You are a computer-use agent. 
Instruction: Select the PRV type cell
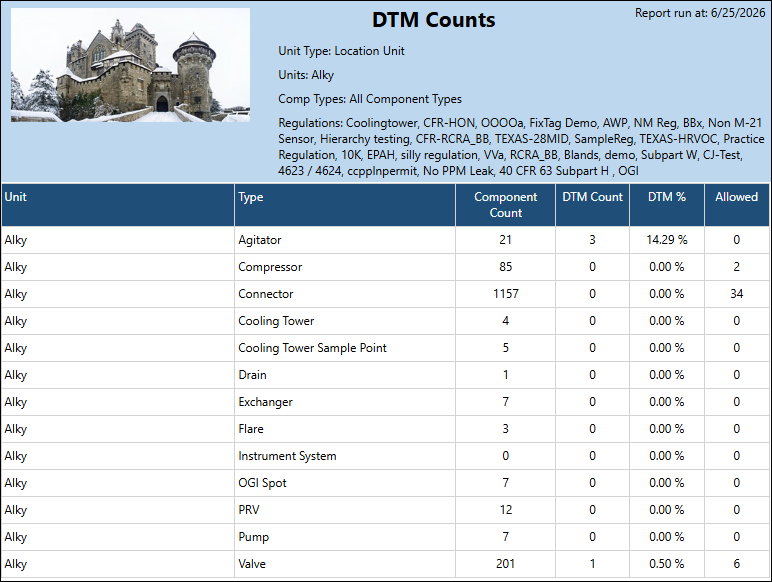(345, 510)
